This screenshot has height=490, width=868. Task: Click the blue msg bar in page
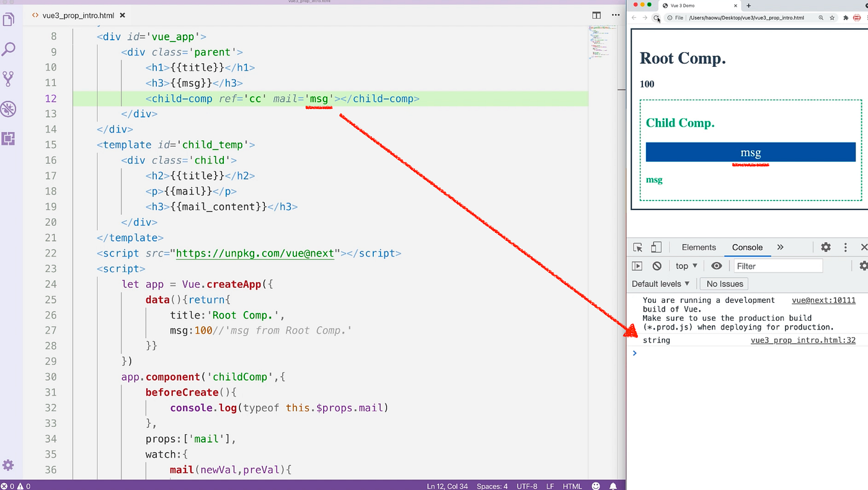click(751, 152)
